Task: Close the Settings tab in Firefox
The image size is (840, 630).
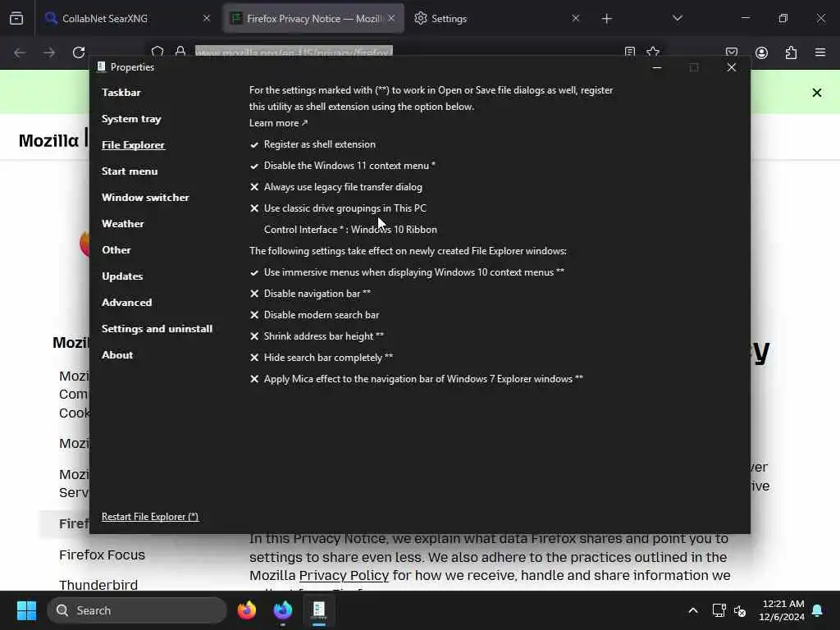Action: 575,18
